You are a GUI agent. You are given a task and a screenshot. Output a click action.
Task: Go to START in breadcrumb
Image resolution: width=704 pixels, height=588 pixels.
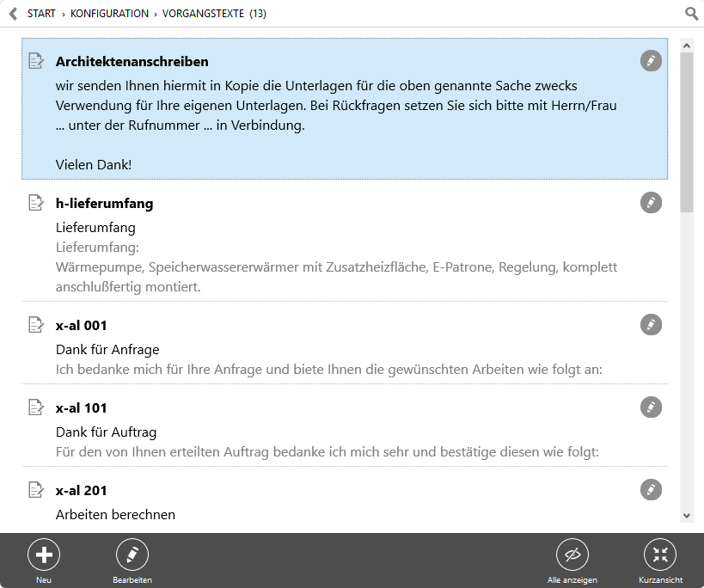(x=41, y=14)
